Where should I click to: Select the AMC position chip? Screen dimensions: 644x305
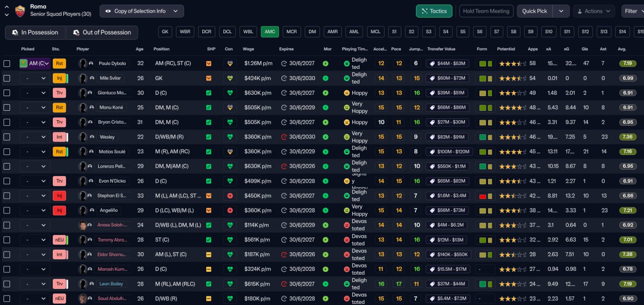pyautogui.click(x=270, y=31)
